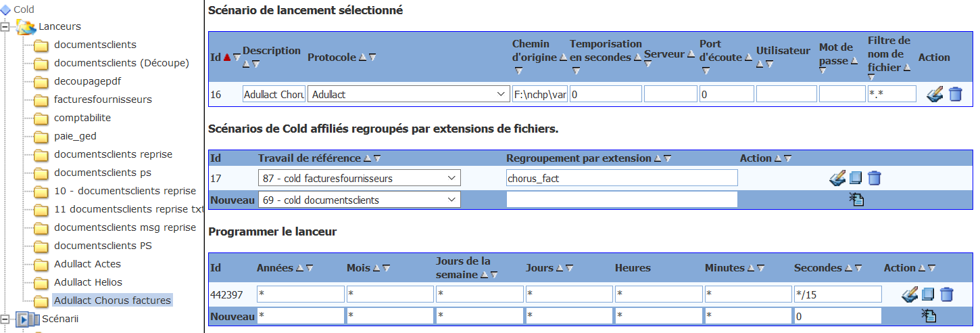
Task: Select the 'Adullact Helios' launcher folder
Action: [88, 282]
